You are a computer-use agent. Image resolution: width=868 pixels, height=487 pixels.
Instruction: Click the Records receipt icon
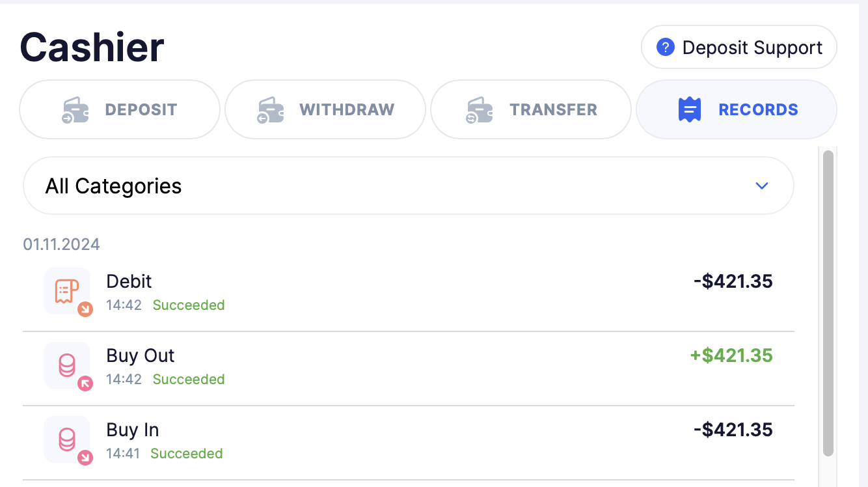[689, 109]
